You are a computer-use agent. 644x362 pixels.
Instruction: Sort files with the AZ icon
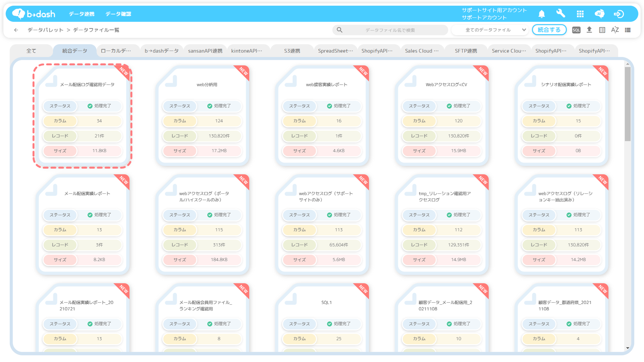[x=615, y=30]
